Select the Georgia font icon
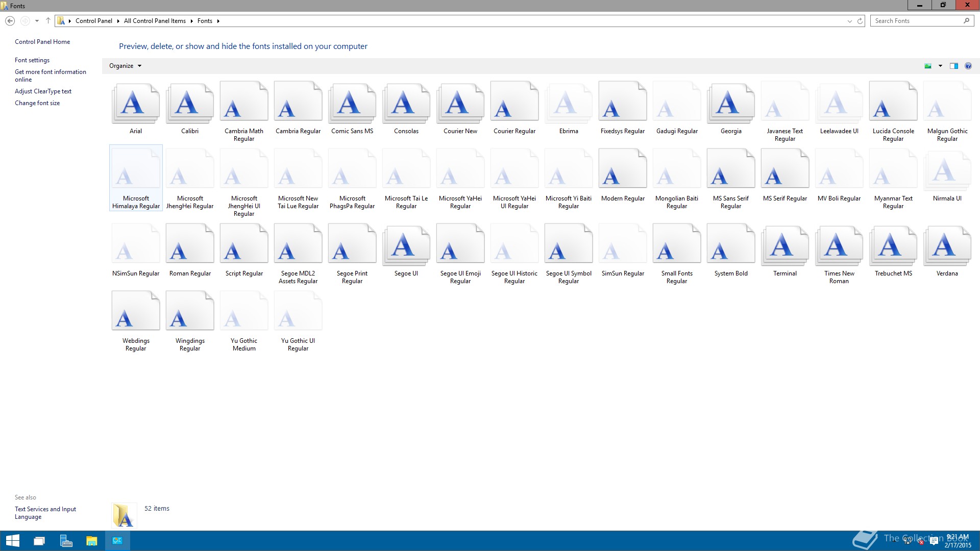980x551 pixels. 731,104
